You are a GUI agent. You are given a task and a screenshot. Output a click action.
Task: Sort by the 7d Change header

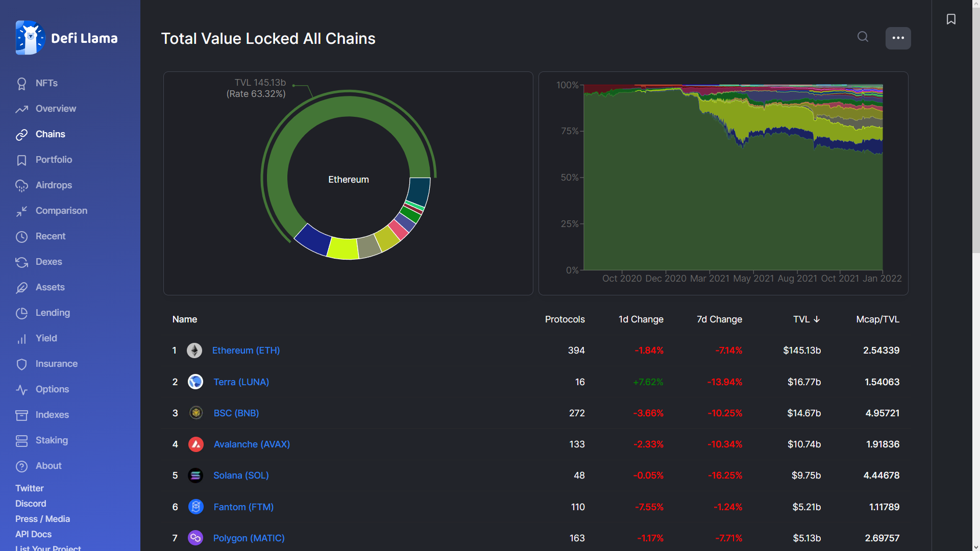coord(719,319)
